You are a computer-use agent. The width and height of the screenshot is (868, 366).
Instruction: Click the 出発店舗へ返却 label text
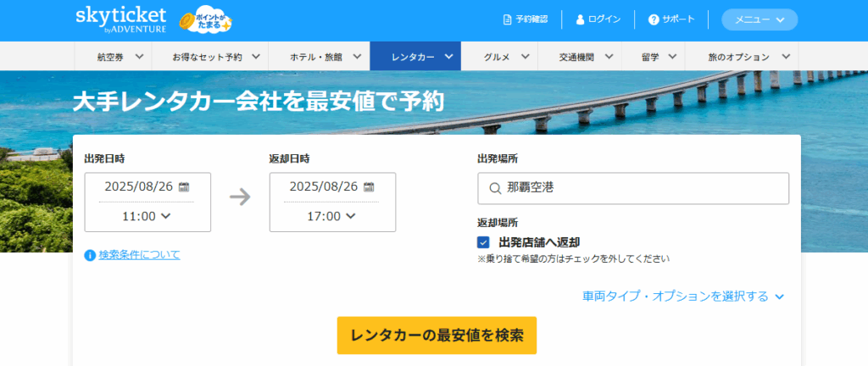pyautogui.click(x=539, y=242)
